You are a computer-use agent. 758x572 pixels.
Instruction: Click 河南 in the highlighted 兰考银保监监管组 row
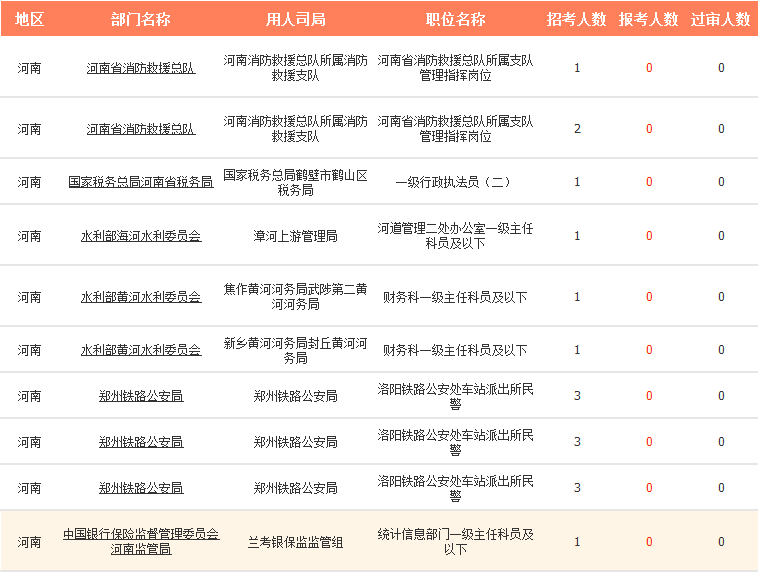29,542
